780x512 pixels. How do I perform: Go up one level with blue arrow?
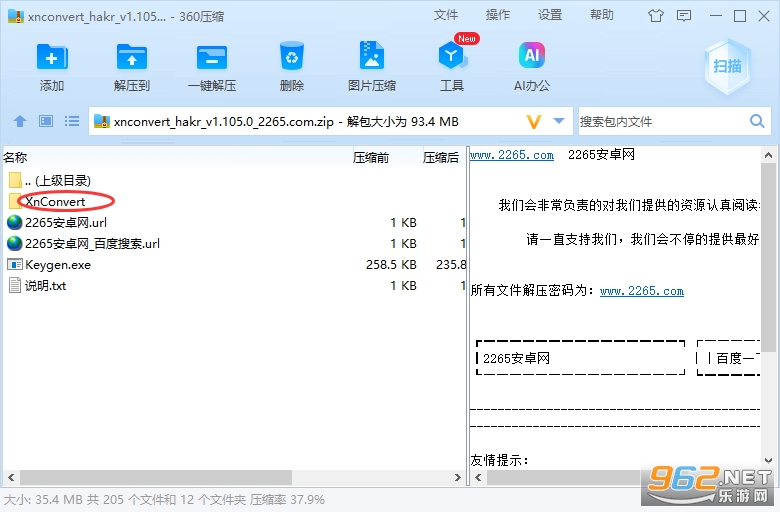20,121
